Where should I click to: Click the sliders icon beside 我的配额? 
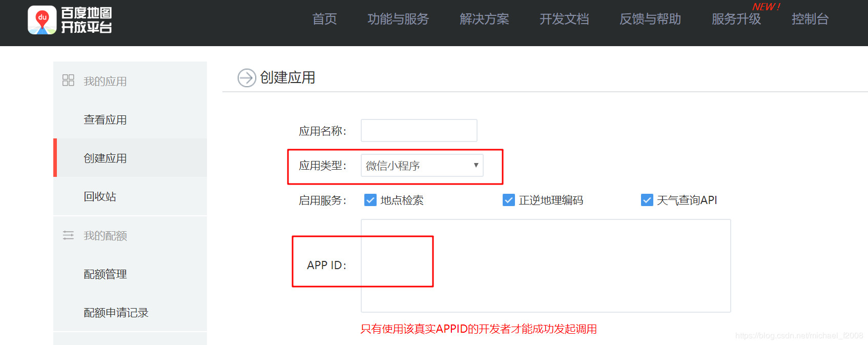68,235
